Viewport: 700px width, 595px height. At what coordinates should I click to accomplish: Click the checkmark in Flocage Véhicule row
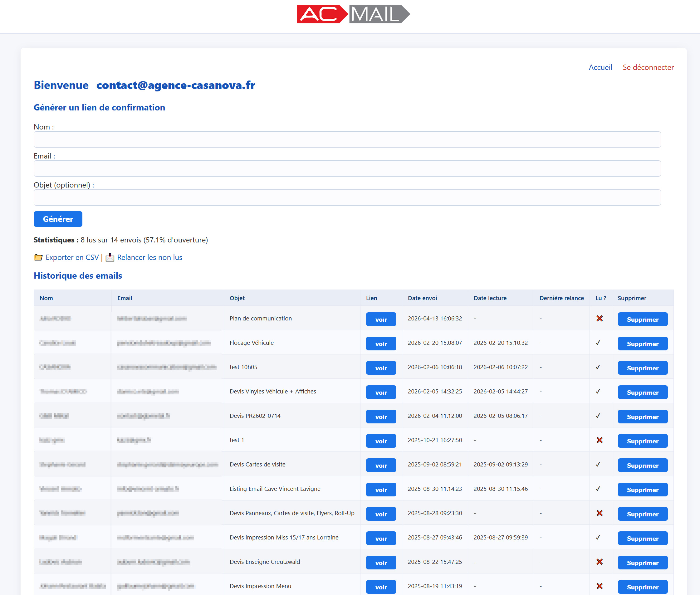point(598,343)
